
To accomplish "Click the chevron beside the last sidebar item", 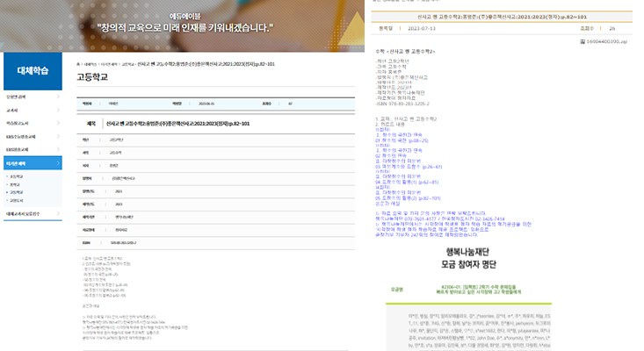I will pos(58,213).
